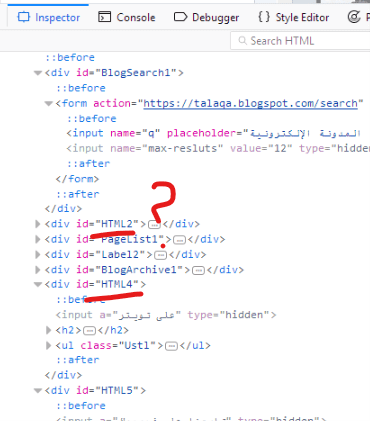Switch to the Console tab
This screenshot has width=370, height=421.
click(x=127, y=17)
